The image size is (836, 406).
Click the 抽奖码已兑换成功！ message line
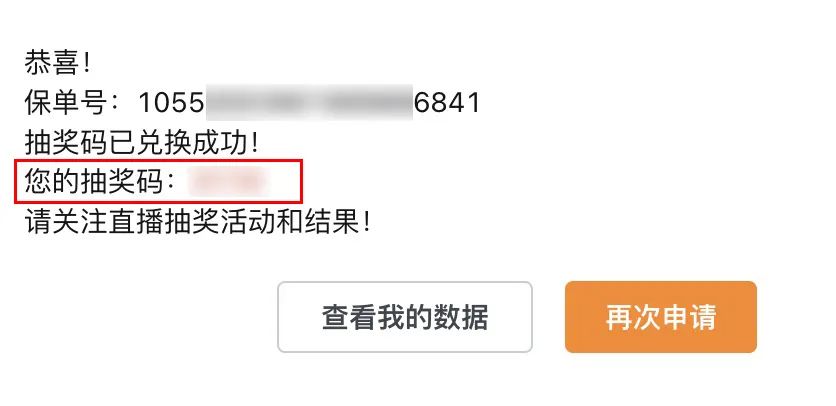144,143
